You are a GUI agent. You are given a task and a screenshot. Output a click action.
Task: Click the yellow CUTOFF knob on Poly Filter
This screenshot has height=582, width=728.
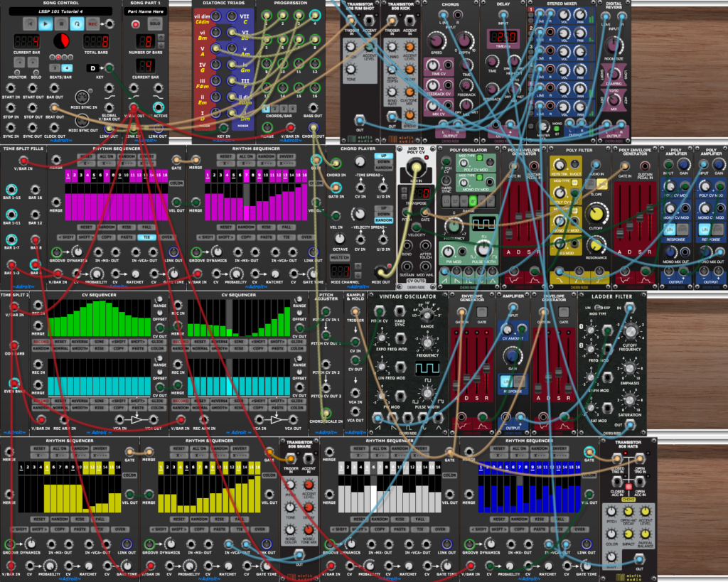pyautogui.click(x=596, y=215)
